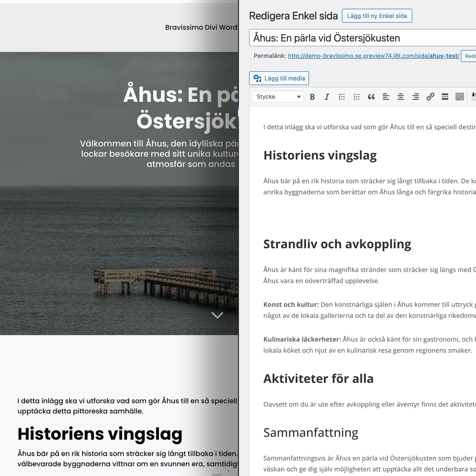Edit the page title field

(x=362, y=38)
